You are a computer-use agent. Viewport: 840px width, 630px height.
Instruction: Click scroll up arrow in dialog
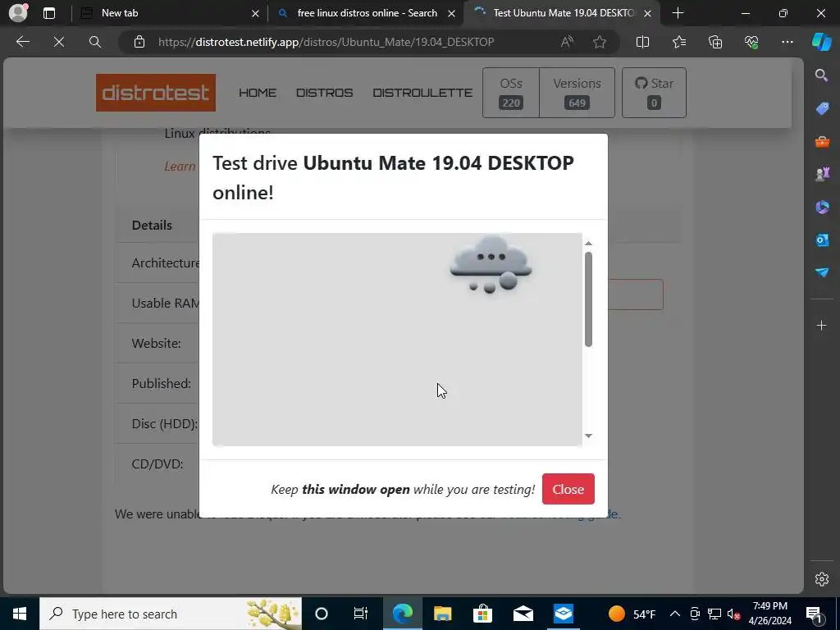(x=588, y=243)
